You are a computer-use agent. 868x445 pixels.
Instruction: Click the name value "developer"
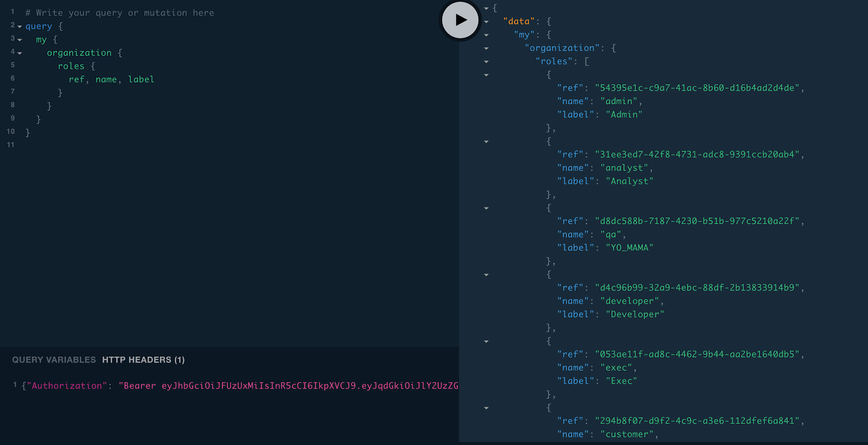pos(630,301)
